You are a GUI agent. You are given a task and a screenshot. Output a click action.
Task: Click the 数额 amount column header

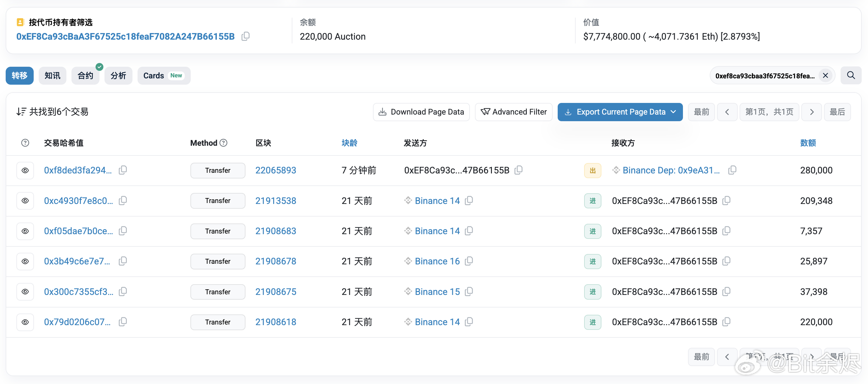[x=808, y=143]
